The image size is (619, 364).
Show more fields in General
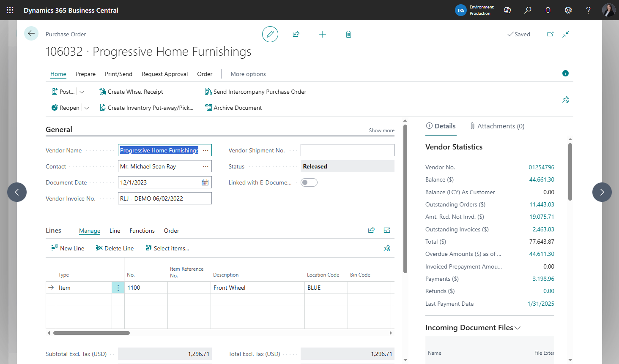381,130
